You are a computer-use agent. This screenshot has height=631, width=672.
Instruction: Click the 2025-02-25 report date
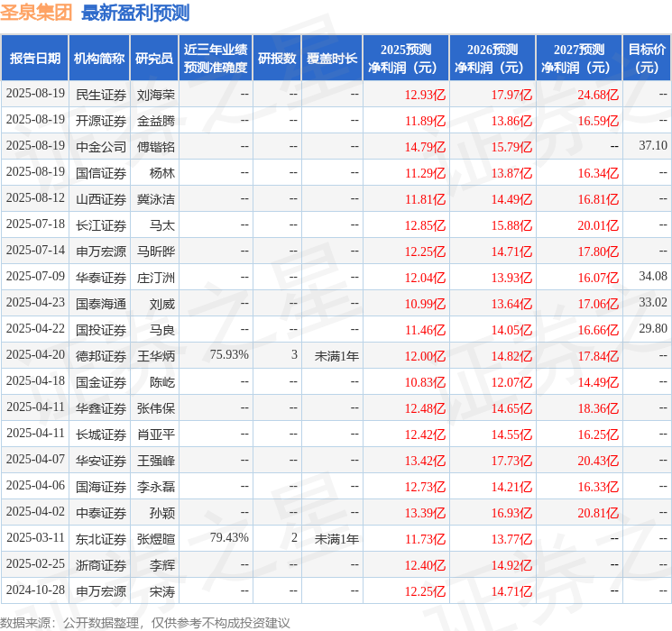coord(35,563)
